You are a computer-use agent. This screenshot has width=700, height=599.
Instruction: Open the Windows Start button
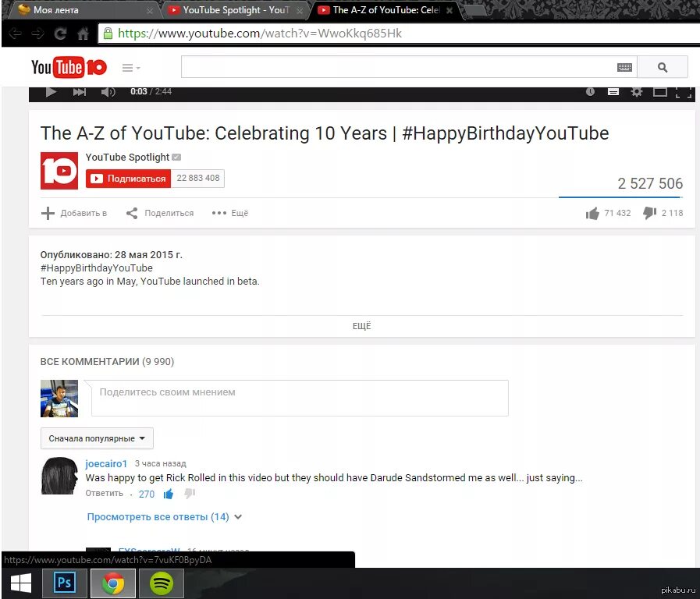point(21,583)
